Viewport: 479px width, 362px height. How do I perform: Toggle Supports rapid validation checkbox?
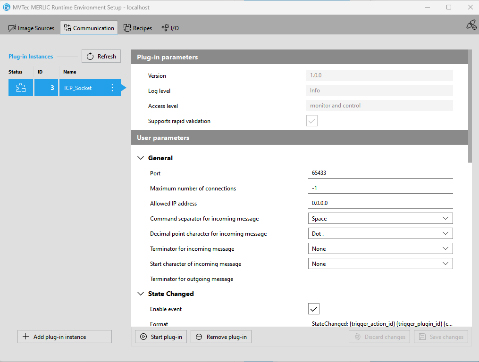(x=312, y=121)
